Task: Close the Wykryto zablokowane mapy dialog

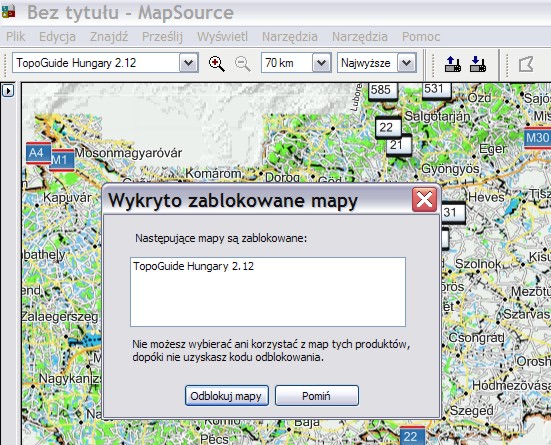Action: (x=424, y=199)
